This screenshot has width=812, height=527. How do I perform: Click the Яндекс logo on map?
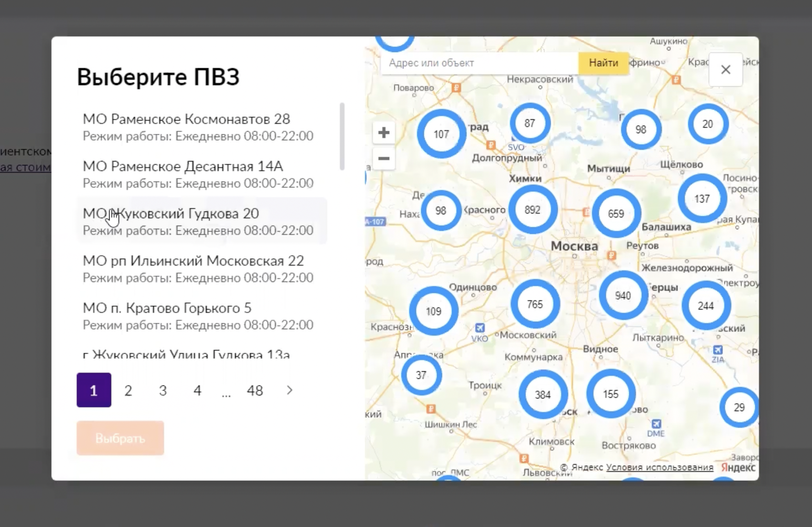[x=738, y=467]
